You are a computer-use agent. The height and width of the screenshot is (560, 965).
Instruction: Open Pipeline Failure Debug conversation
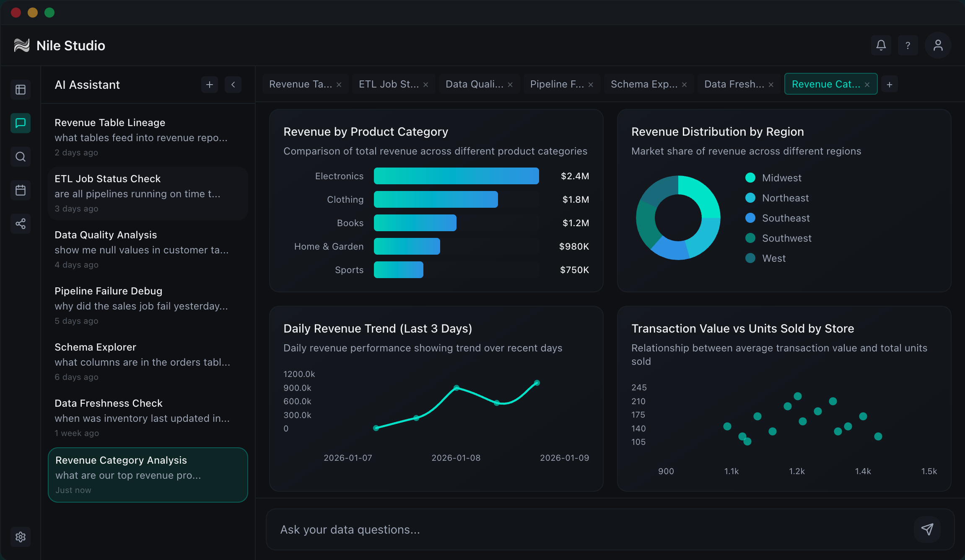click(x=148, y=306)
